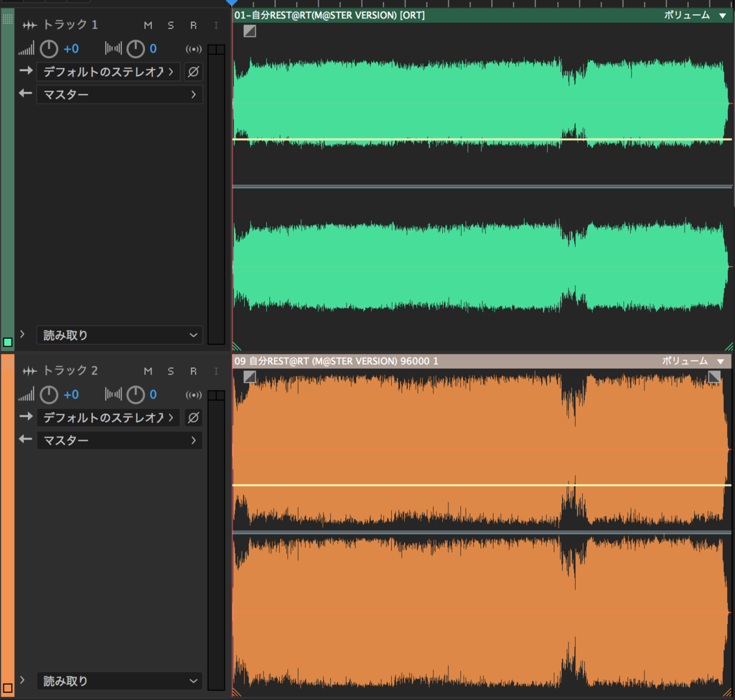Expand Track 1 automation lanes chevron
The image size is (735, 700).
pyautogui.click(x=22, y=334)
